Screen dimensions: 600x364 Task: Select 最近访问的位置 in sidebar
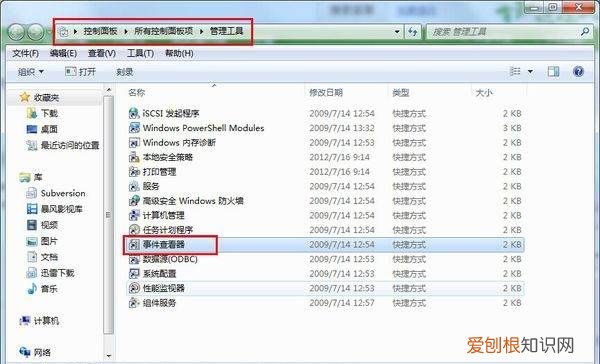(70, 145)
